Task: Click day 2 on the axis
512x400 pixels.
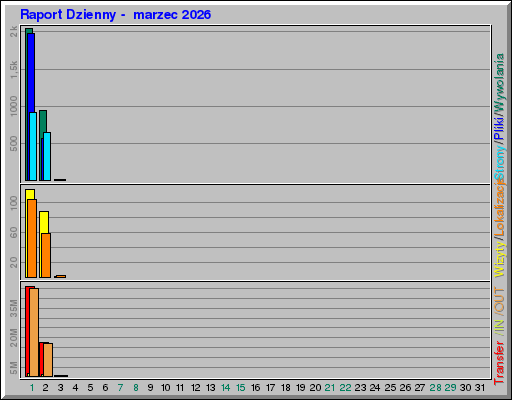Action: (45, 388)
